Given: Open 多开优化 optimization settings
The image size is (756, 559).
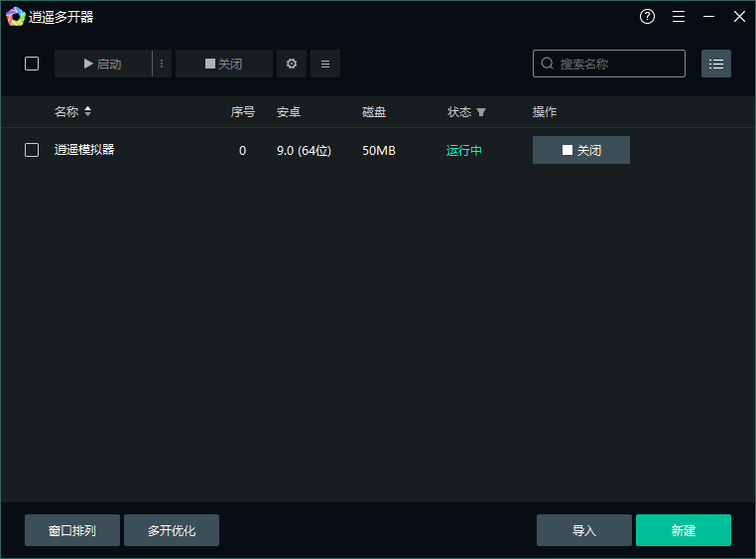Looking at the screenshot, I should pyautogui.click(x=172, y=530).
